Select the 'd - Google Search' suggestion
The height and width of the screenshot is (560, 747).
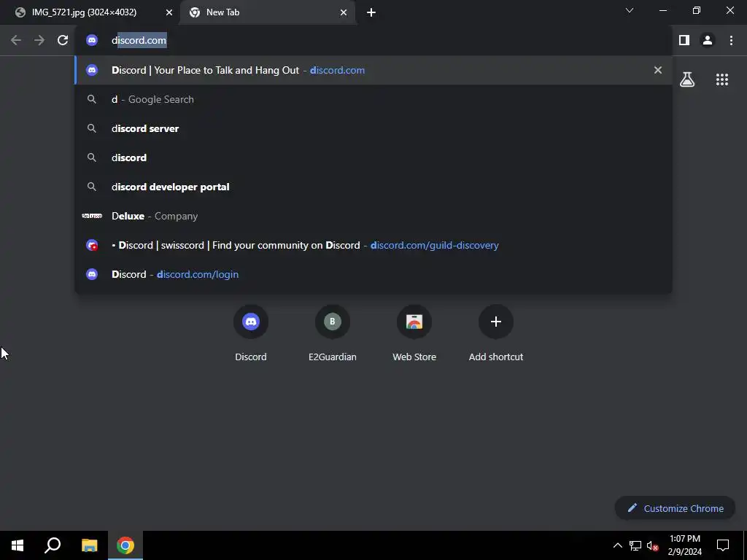(373, 99)
